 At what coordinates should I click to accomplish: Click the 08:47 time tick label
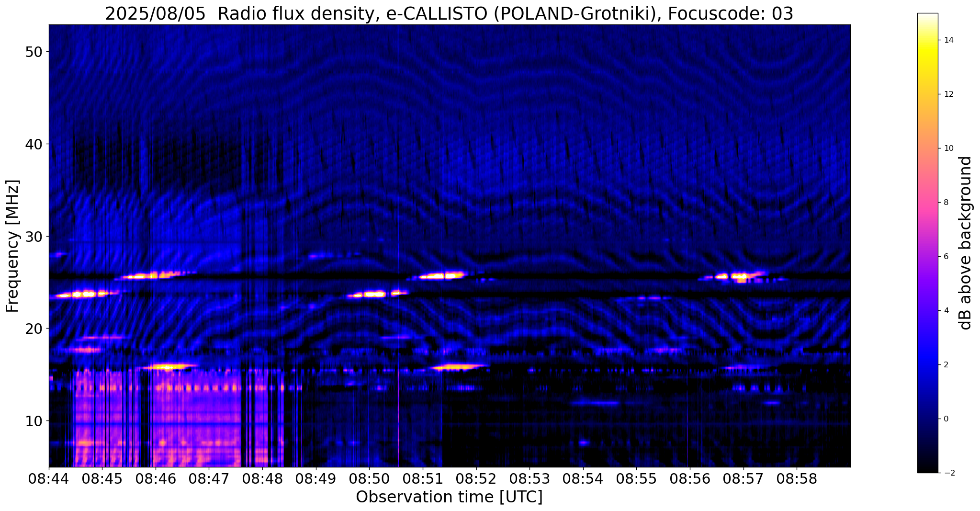[209, 479]
